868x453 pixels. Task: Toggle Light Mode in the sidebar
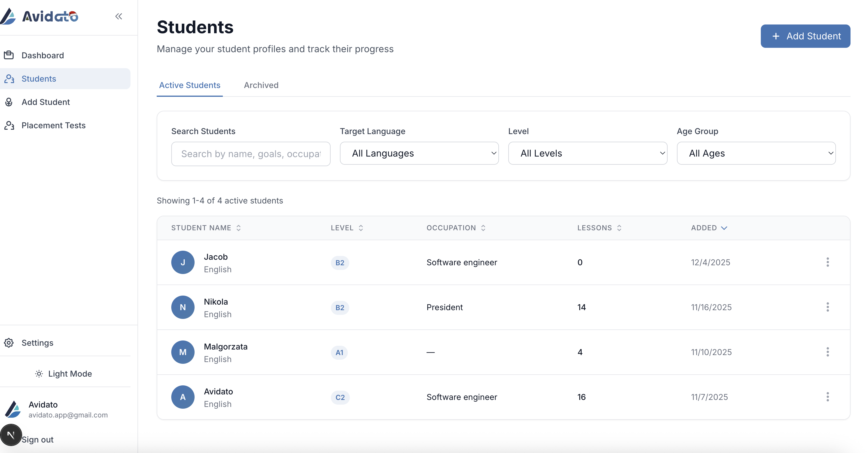click(x=64, y=373)
